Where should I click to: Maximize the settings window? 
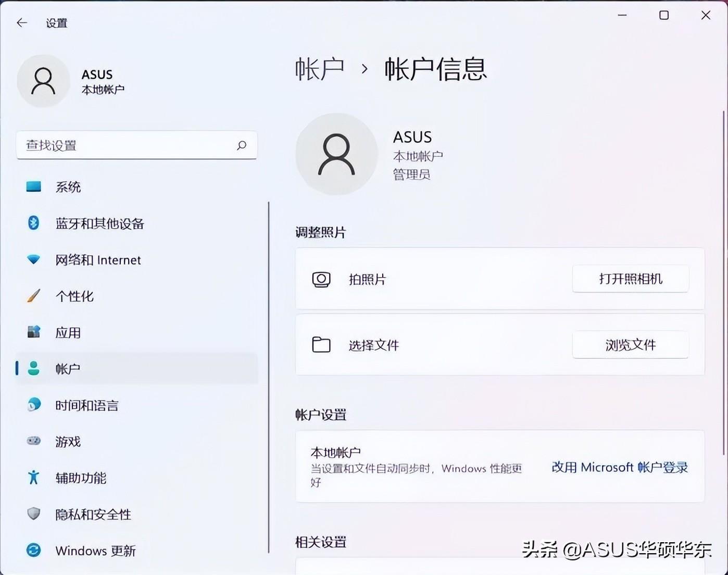(664, 16)
